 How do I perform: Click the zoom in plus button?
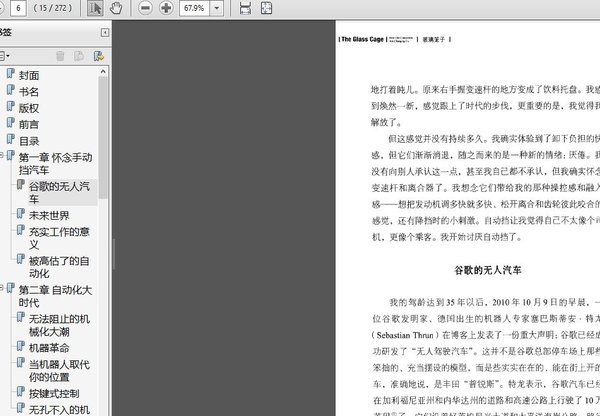point(167,8)
